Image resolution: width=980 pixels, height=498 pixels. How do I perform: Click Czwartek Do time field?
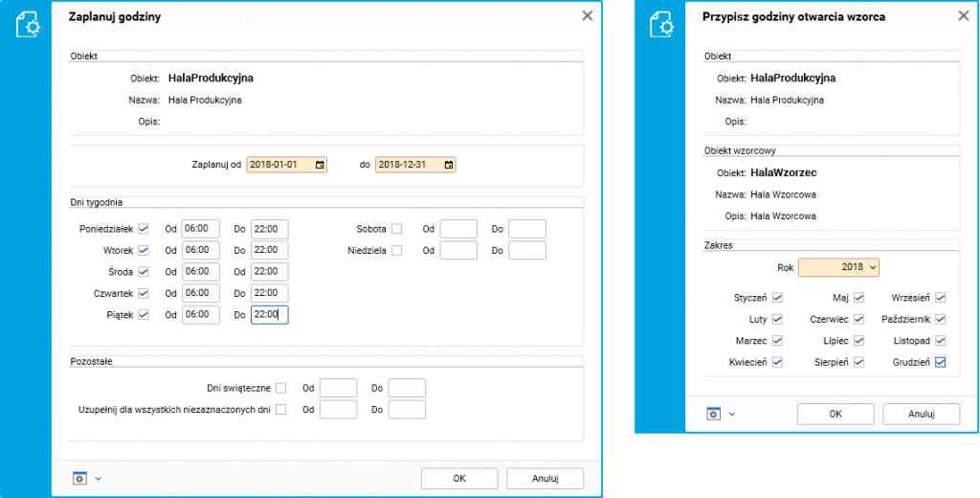pyautogui.click(x=269, y=293)
